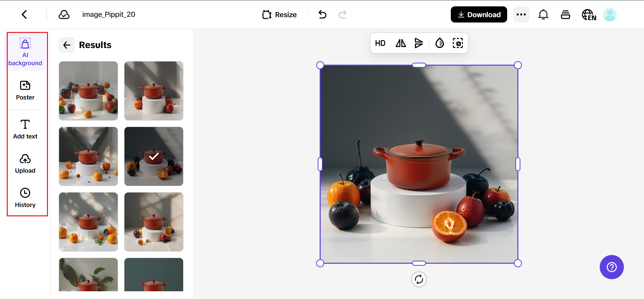Adjust opacity with the droplet icon
The width and height of the screenshot is (644, 299).
[x=439, y=43]
